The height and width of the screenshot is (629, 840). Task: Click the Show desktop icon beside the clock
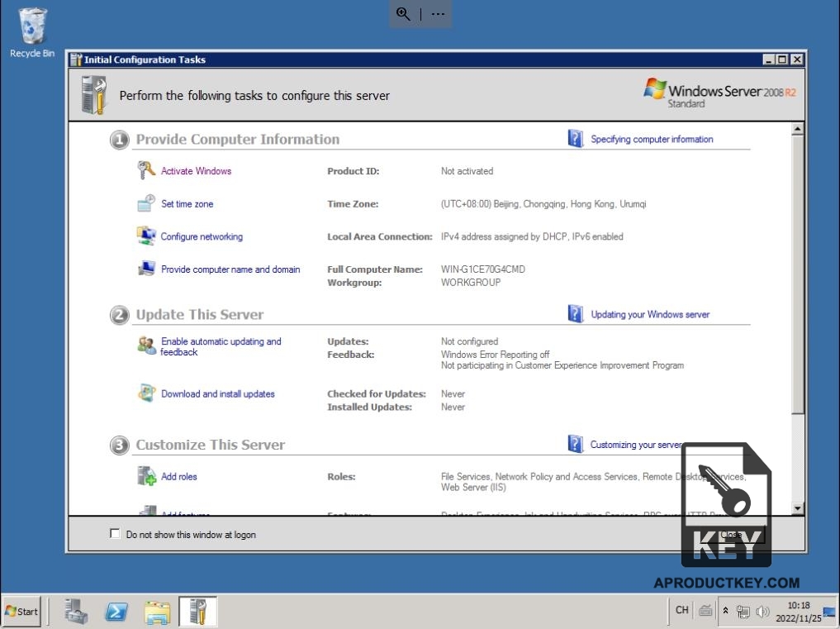pyautogui.click(x=829, y=612)
